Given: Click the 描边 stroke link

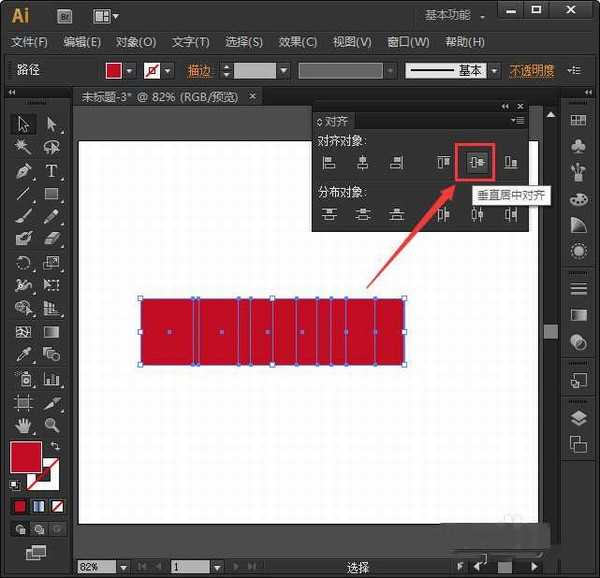Looking at the screenshot, I should 200,71.
